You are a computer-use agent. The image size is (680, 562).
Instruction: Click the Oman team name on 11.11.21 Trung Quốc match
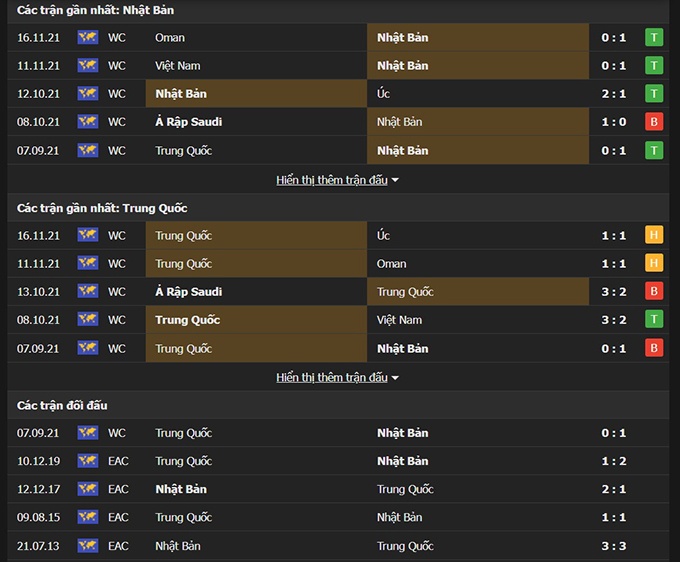392,264
